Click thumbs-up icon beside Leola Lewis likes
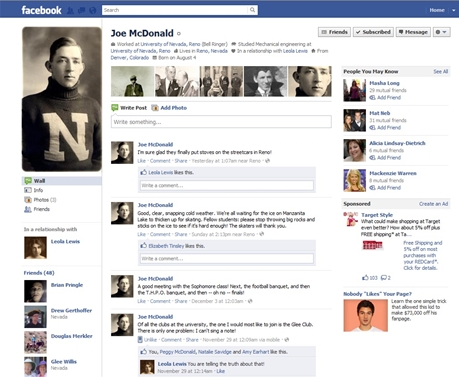Viewport: 459px width, 377px height. tap(143, 172)
